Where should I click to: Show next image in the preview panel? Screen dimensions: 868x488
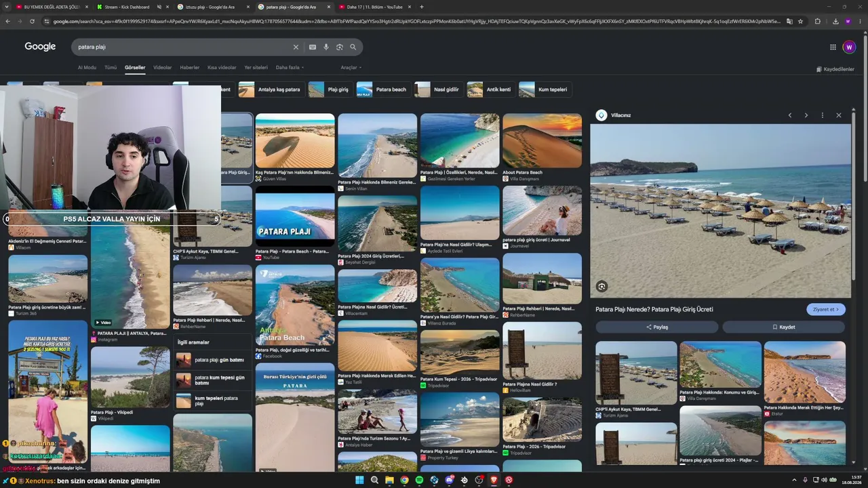click(806, 115)
